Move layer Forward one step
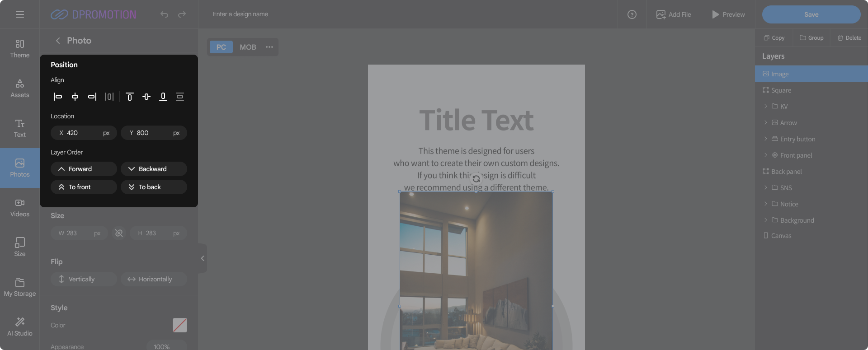This screenshot has width=868, height=350. [84, 169]
